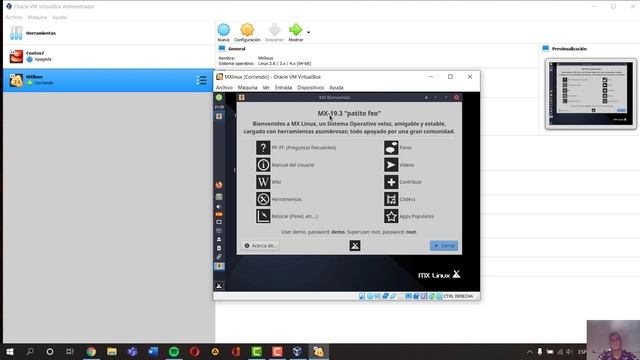The width and height of the screenshot is (640, 360).
Task: Click the Previsualización preview thumbnail
Action: pyautogui.click(x=591, y=94)
